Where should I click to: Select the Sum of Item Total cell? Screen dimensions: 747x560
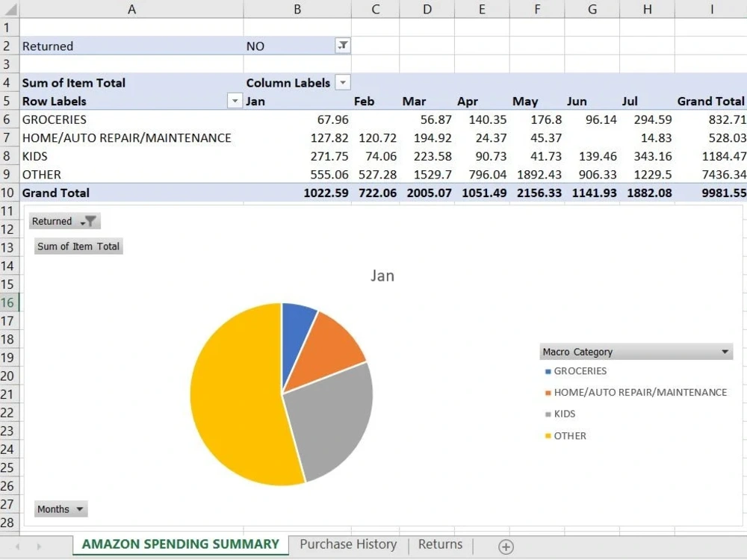click(131, 82)
